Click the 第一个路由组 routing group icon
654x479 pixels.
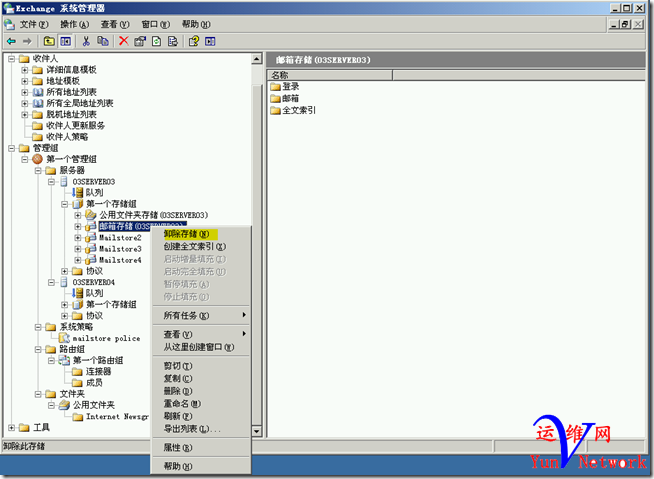pos(64,360)
